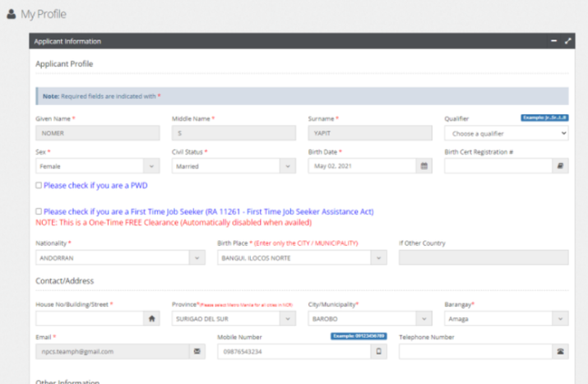
Task: Click the envelope icon beside Email field
Action: pos(197,352)
